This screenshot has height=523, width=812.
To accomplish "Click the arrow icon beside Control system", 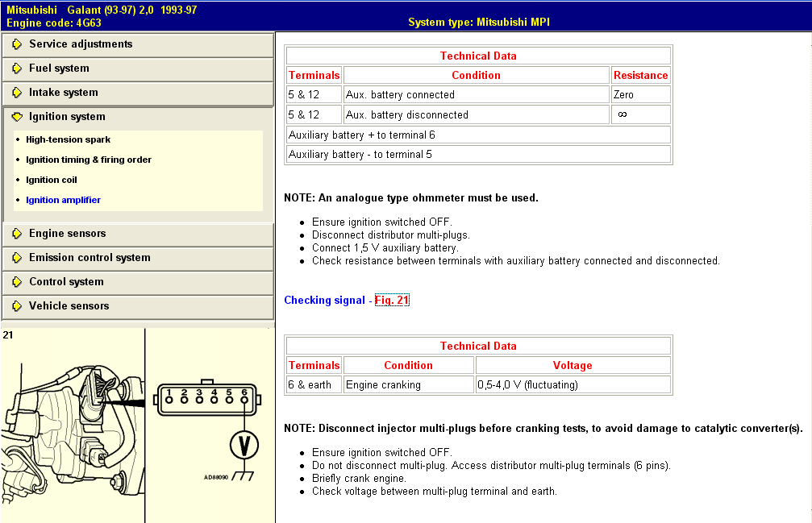I will coord(17,282).
